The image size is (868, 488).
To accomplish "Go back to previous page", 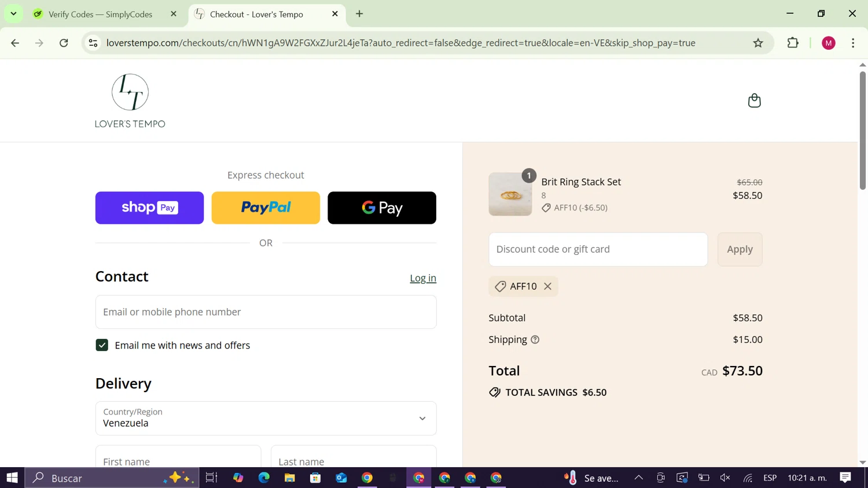I will pyautogui.click(x=15, y=43).
